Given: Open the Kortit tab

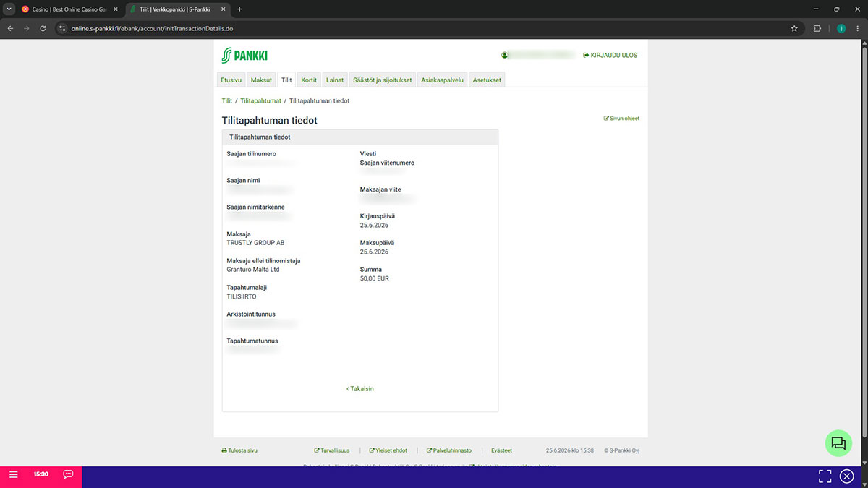Looking at the screenshot, I should (309, 80).
